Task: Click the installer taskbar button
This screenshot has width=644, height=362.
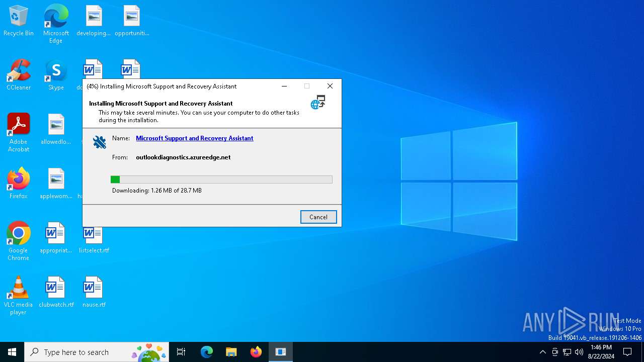Action: click(x=281, y=352)
